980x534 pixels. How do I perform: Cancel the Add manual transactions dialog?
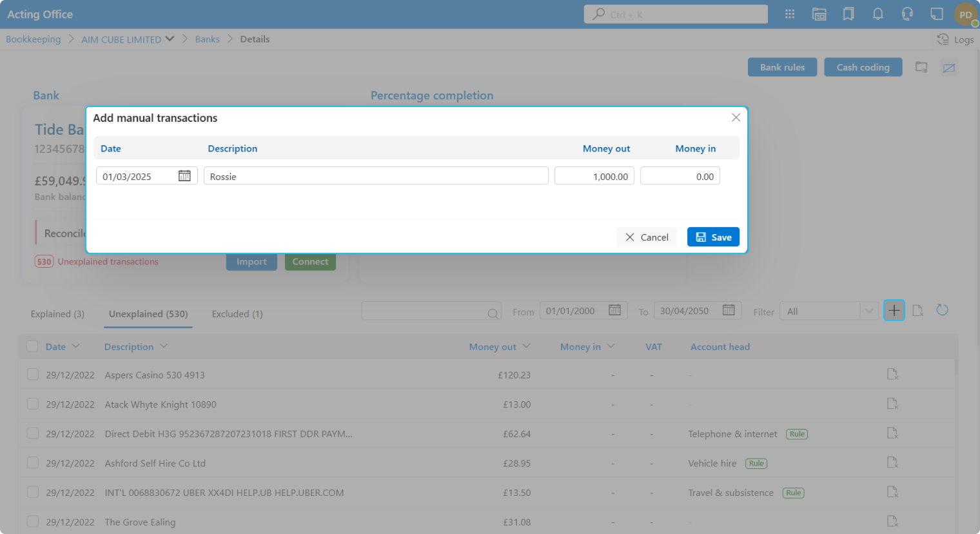[647, 237]
